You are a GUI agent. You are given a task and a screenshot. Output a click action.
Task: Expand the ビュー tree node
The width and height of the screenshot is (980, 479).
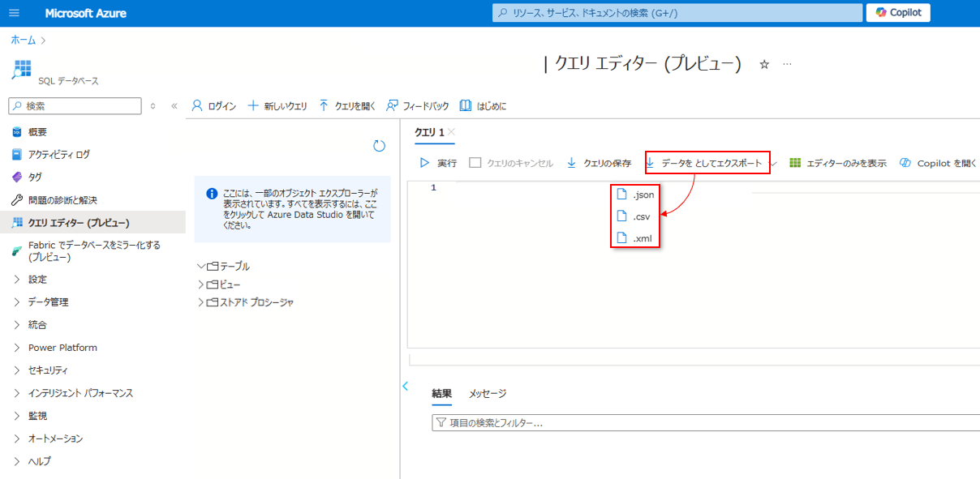(201, 284)
